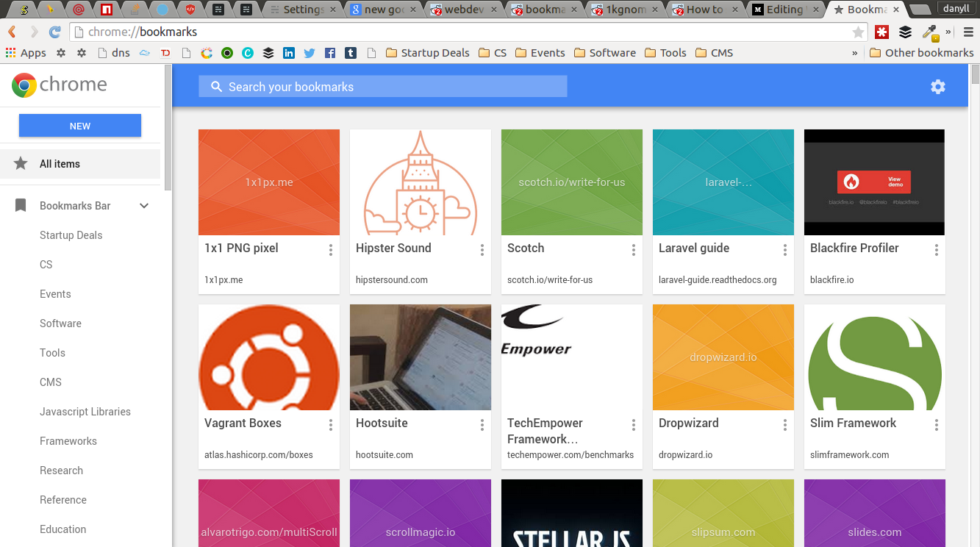The width and height of the screenshot is (980, 547).
Task: Open more options for Slim Framework bookmark
Action: click(x=937, y=425)
